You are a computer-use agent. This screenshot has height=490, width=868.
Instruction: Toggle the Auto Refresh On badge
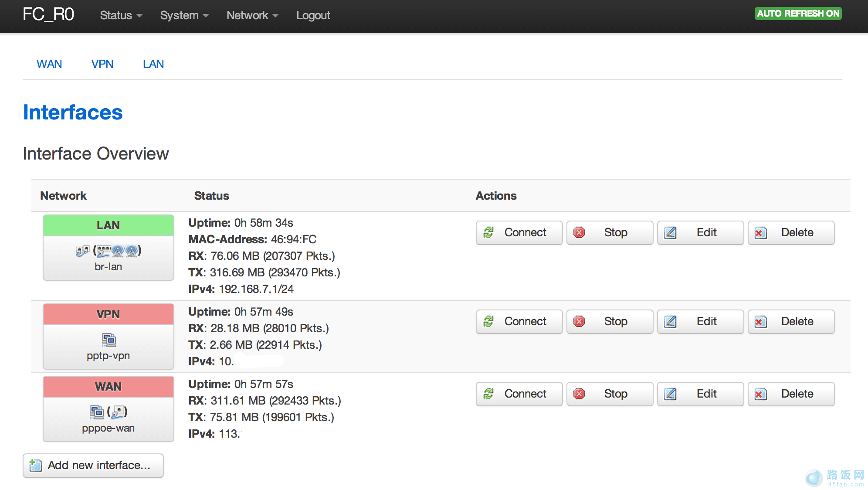click(797, 14)
